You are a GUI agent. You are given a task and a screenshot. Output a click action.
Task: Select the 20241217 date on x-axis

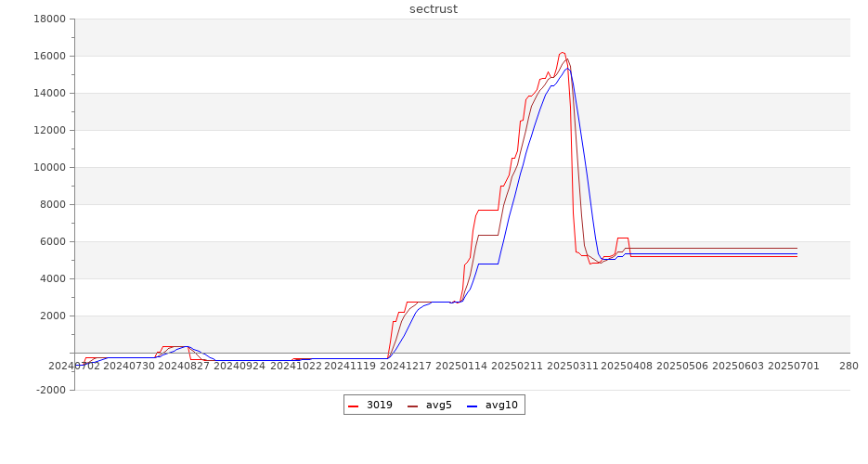405,366
